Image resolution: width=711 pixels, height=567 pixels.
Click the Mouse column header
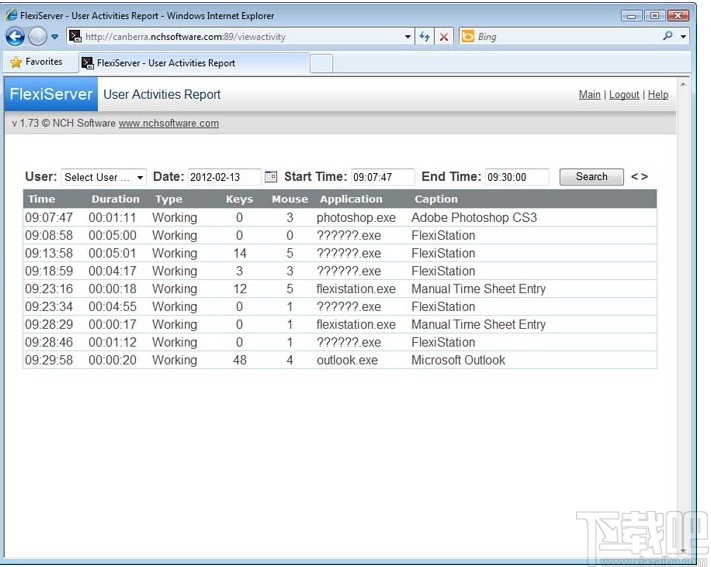click(x=290, y=199)
